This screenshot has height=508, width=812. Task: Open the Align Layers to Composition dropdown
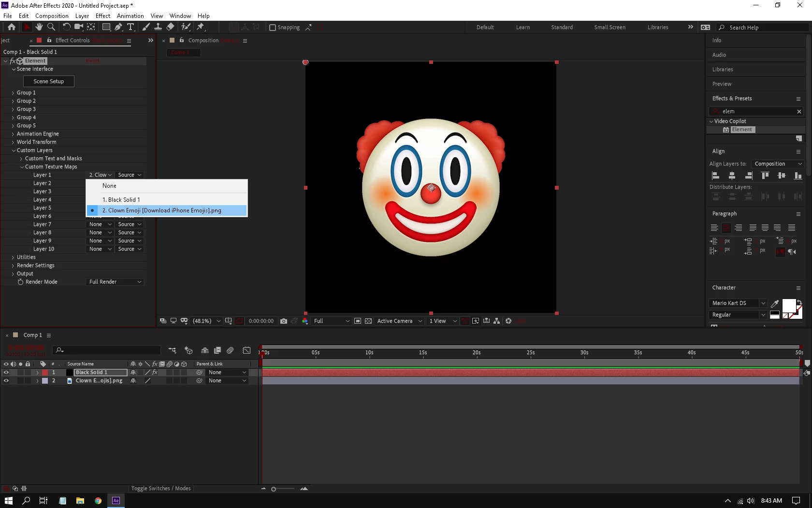coord(777,164)
